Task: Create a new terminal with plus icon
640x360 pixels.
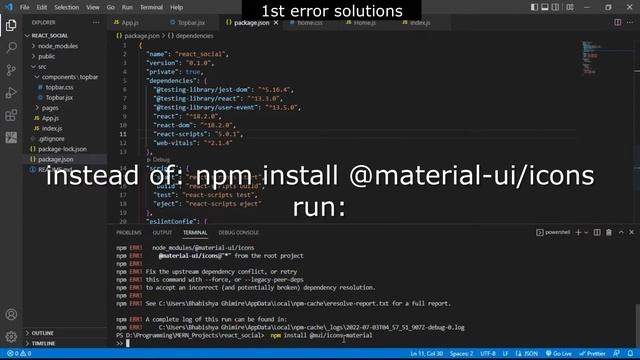Action: coord(578,232)
